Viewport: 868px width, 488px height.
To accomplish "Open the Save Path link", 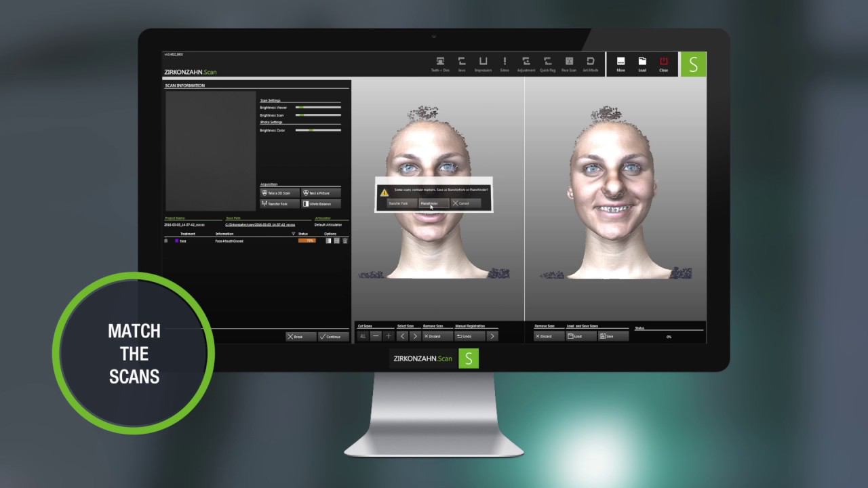I will 260,224.
